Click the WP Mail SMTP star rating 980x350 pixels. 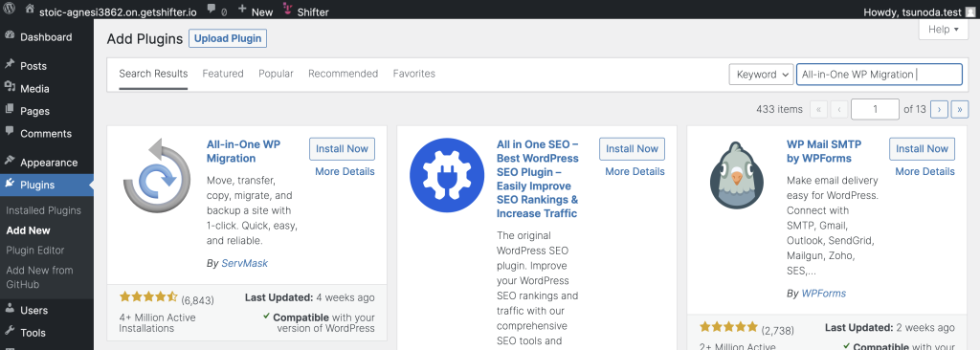[x=728, y=327]
